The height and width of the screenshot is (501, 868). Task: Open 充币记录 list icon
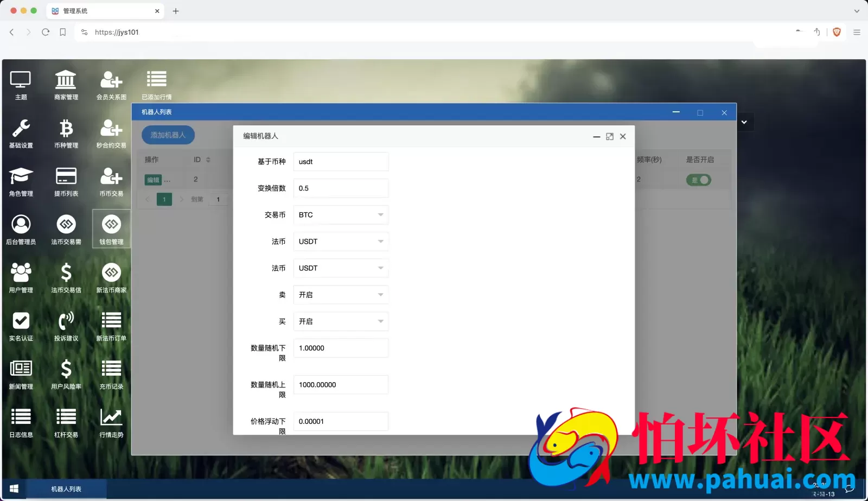111,375
